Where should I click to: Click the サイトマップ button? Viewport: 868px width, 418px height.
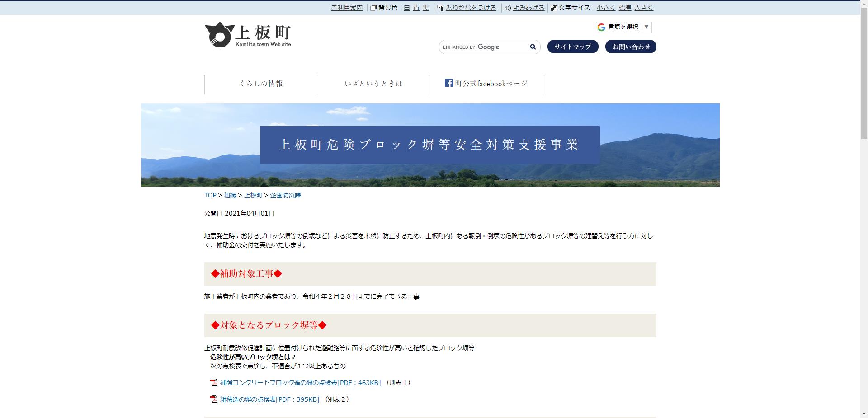pyautogui.click(x=572, y=46)
